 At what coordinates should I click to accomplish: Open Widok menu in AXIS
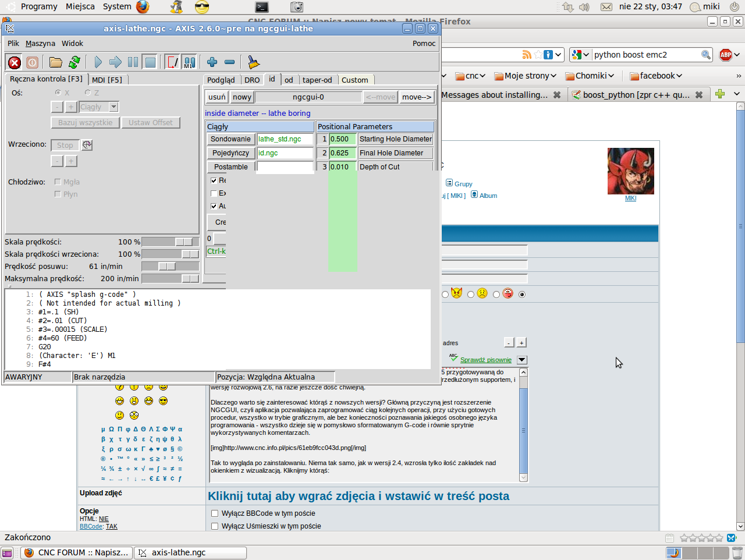[72, 43]
